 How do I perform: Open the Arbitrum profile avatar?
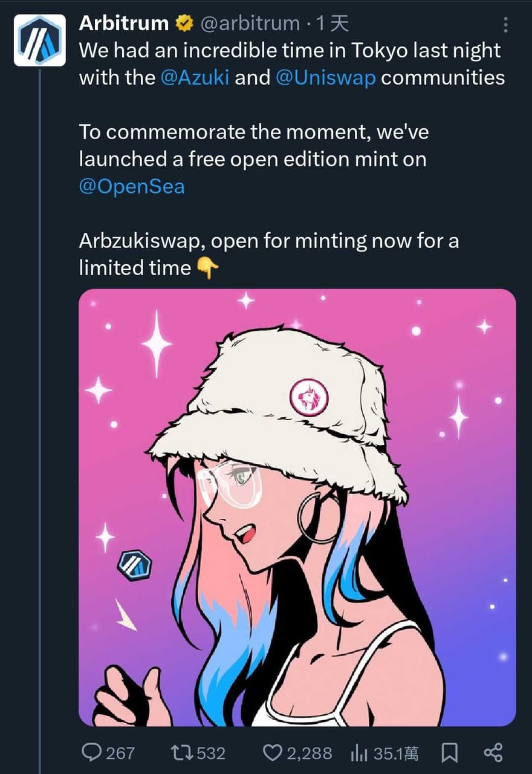[x=39, y=40]
